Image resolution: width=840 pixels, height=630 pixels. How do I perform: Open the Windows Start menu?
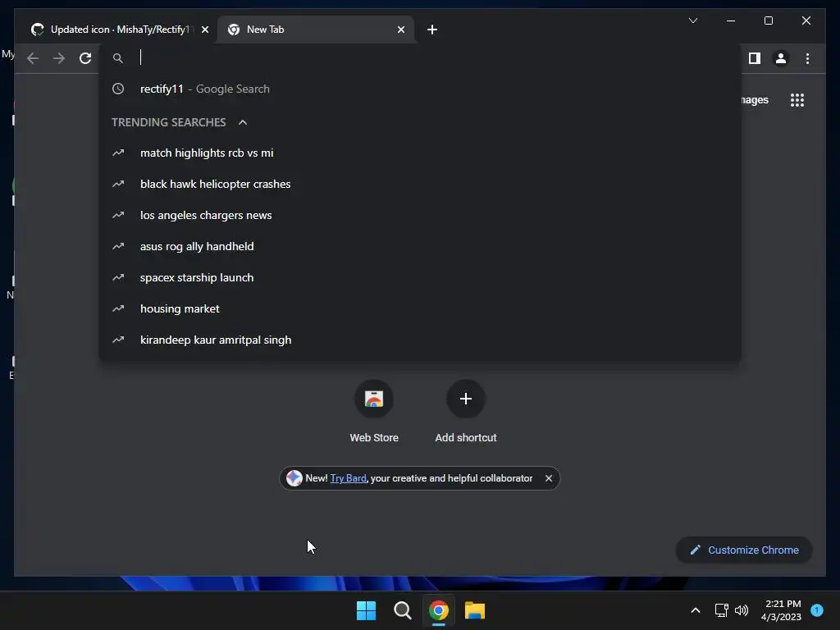click(367, 610)
